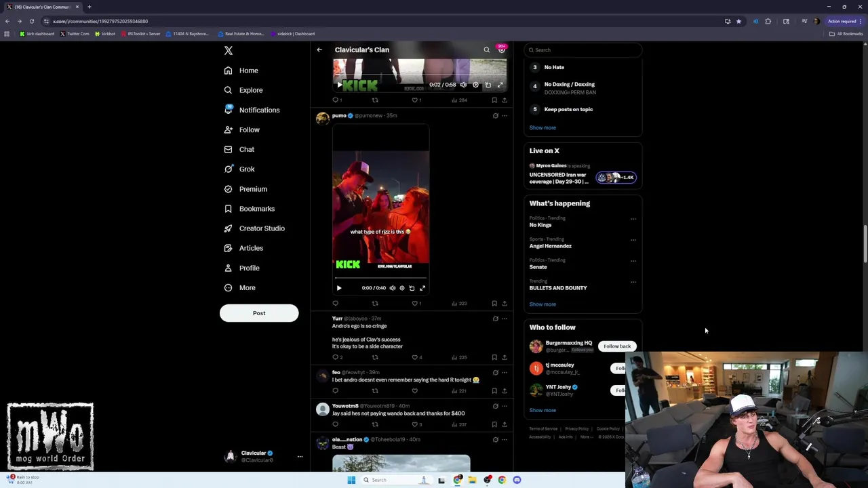
Task: Bookmark the pumo post
Action: [494, 304]
